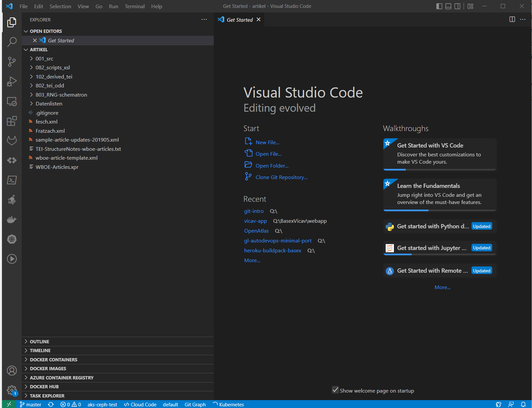532x408 pixels.
Task: Click errors and warnings count in status bar
Action: tap(71, 404)
